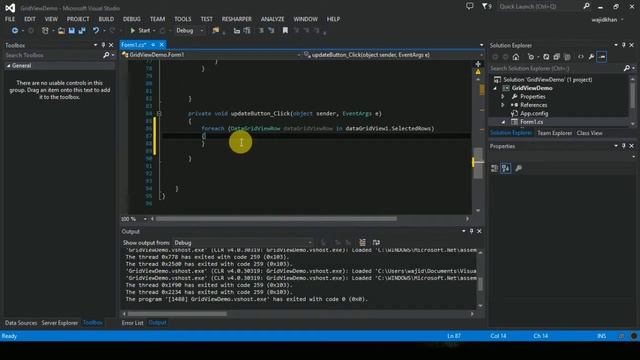Toggle Show All Files in Solution Explorer

[567, 57]
